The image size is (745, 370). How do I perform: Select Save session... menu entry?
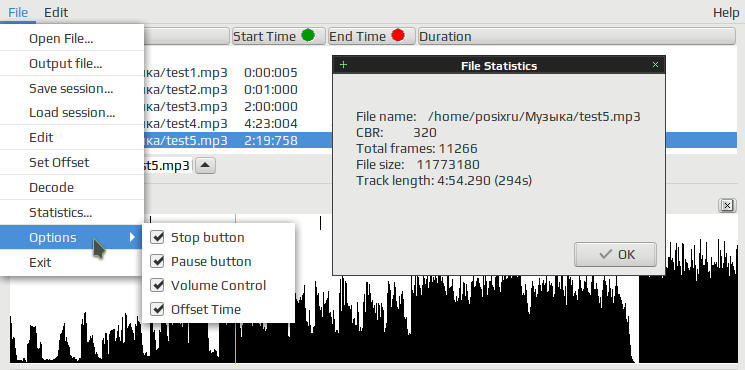(72, 89)
